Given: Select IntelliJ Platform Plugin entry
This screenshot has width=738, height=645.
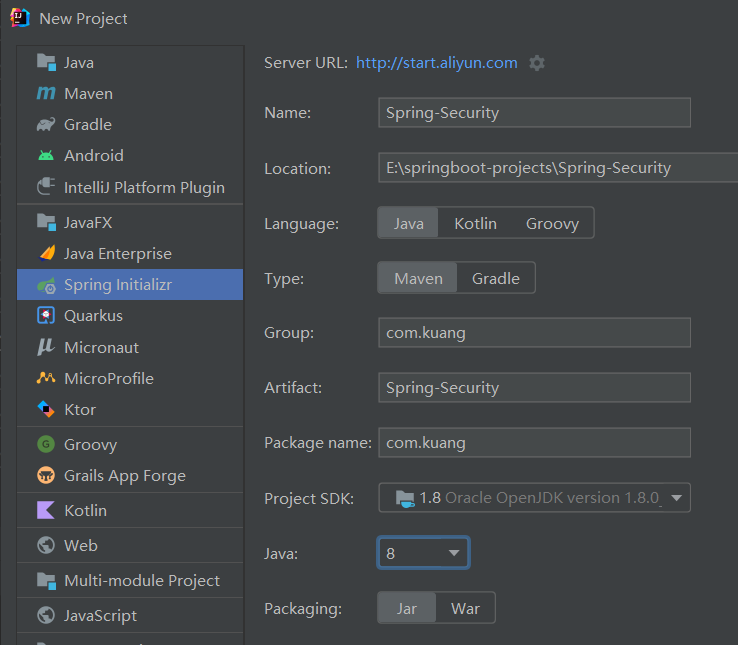Looking at the screenshot, I should pyautogui.click(x=130, y=187).
